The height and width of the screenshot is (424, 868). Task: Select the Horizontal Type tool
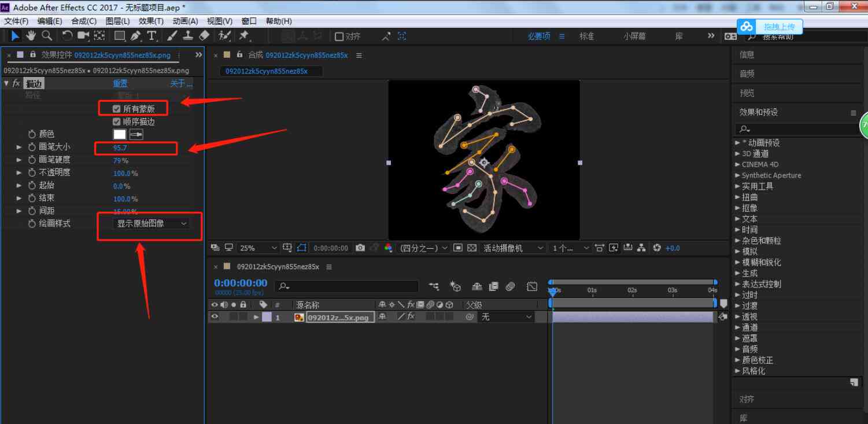152,36
